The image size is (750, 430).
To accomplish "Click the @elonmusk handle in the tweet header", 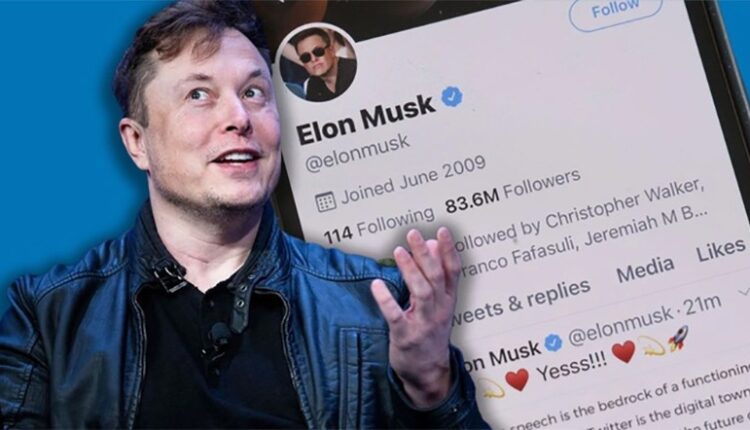I will coord(622,323).
